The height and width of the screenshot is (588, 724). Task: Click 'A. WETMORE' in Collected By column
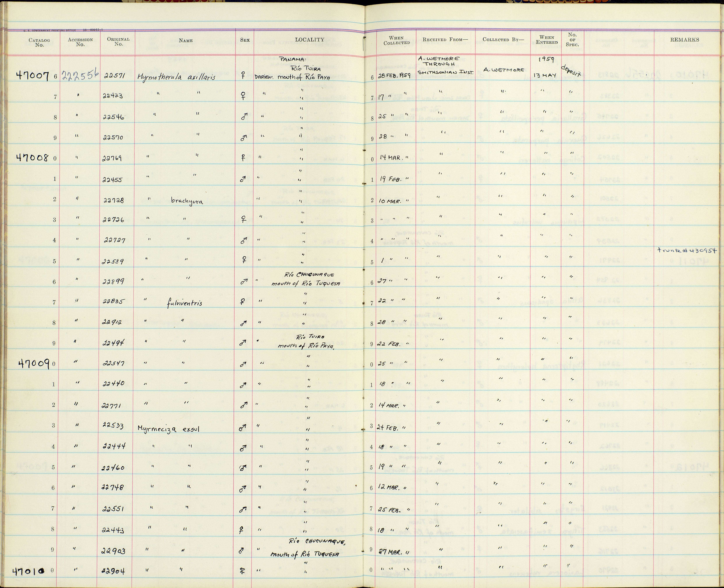pos(504,70)
